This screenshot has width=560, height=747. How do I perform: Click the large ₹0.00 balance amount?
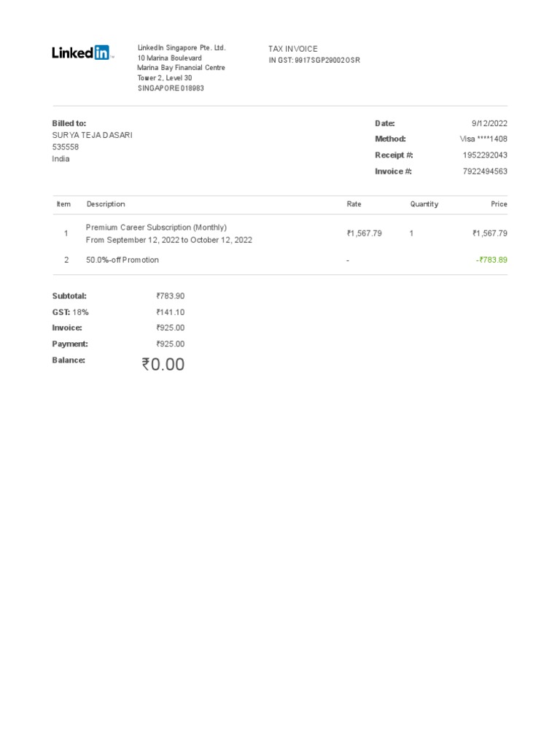coord(163,365)
